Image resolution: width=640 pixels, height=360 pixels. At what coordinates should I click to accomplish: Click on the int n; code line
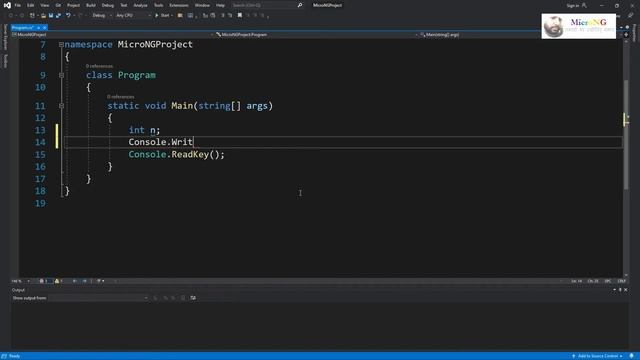144,130
